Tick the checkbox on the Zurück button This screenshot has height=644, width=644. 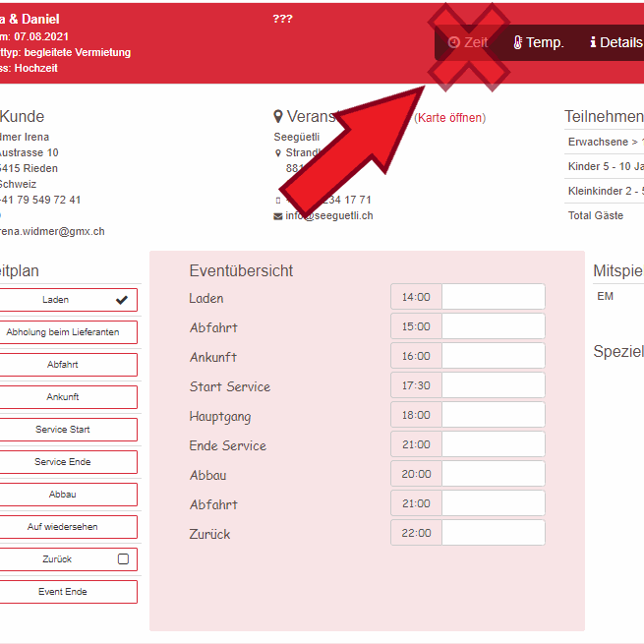click(x=123, y=559)
